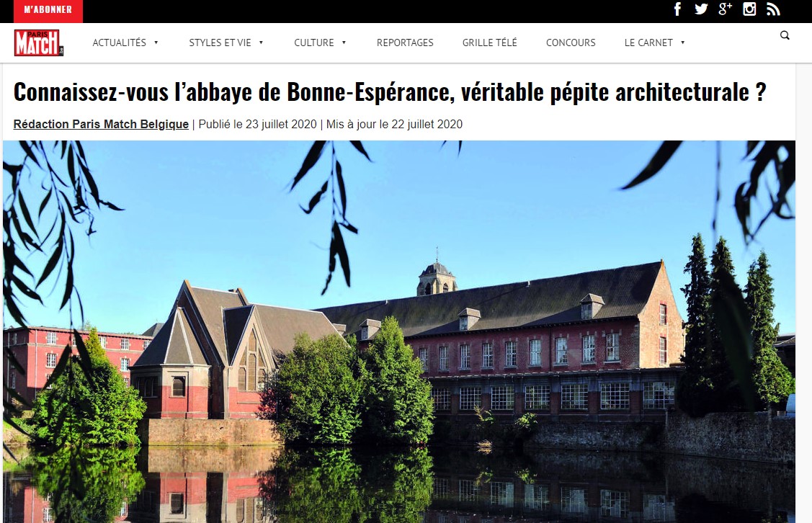Open Rédaction Paris Match Belgique author link
This screenshot has height=523, width=812.
pos(101,125)
